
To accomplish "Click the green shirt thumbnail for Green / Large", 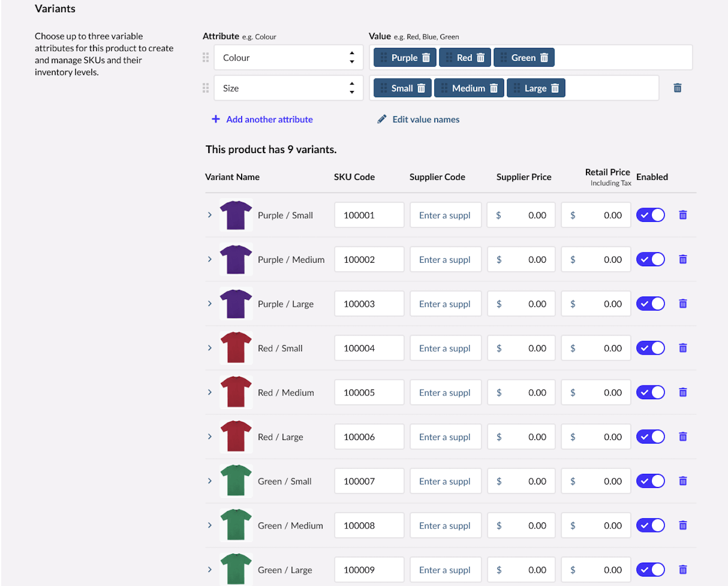I will [x=236, y=569].
